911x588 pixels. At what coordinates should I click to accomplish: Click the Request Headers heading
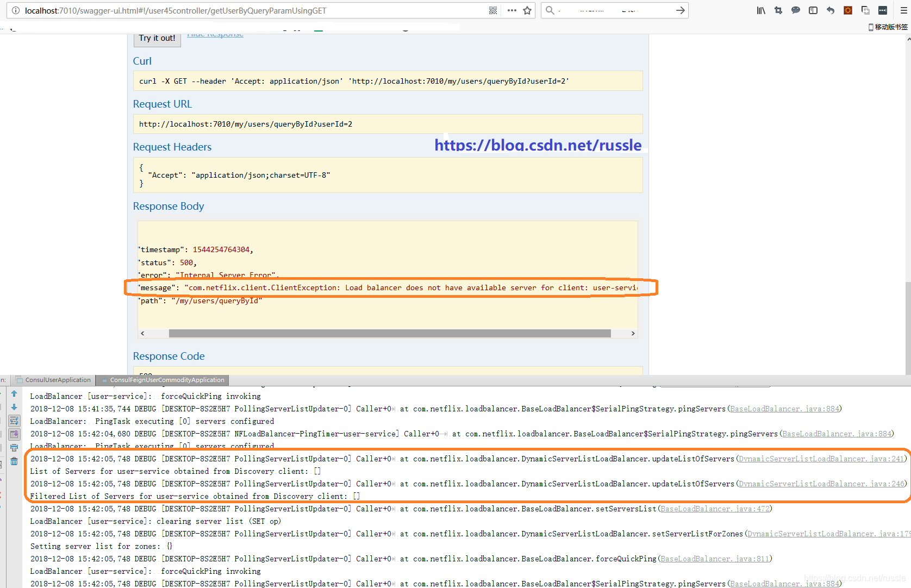172,147
